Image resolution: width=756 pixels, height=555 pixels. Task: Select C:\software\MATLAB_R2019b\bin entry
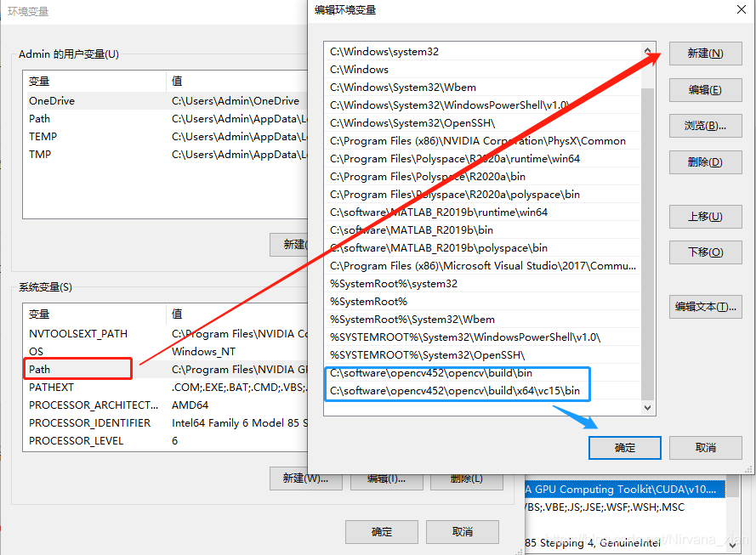tap(483, 229)
